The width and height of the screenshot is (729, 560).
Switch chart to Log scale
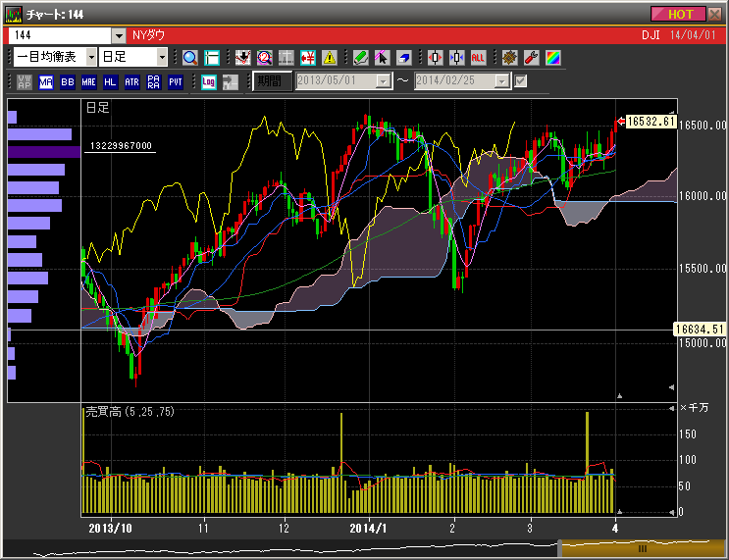pyautogui.click(x=208, y=81)
